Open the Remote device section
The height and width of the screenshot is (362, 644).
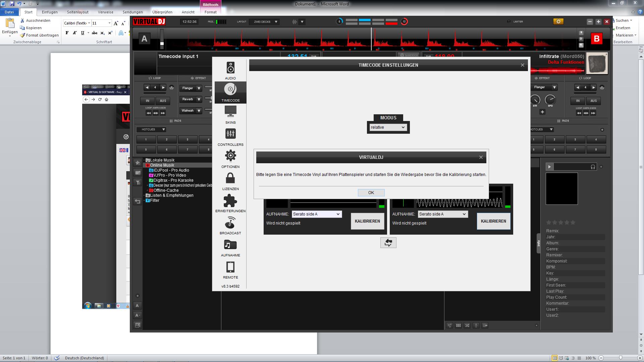point(230,269)
